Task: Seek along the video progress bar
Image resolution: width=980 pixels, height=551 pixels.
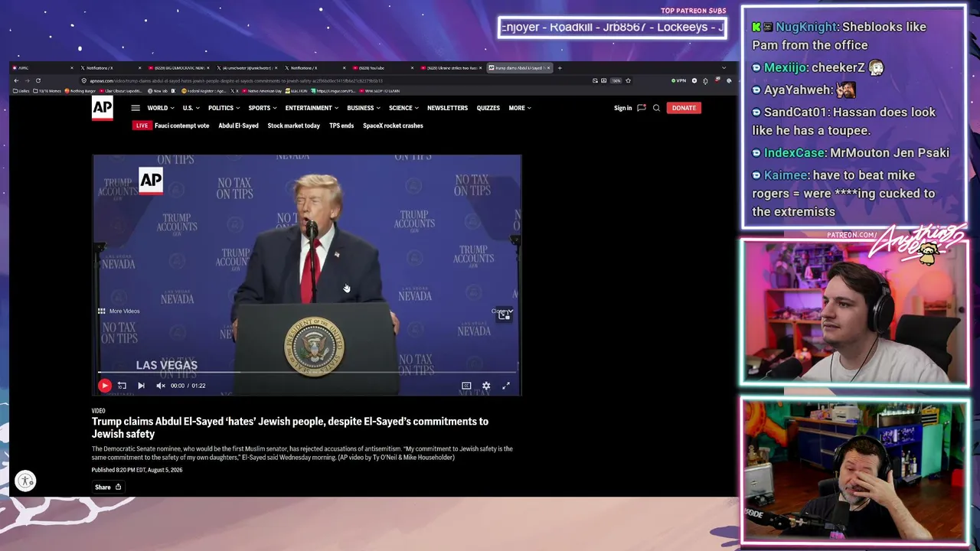Action: [307, 373]
